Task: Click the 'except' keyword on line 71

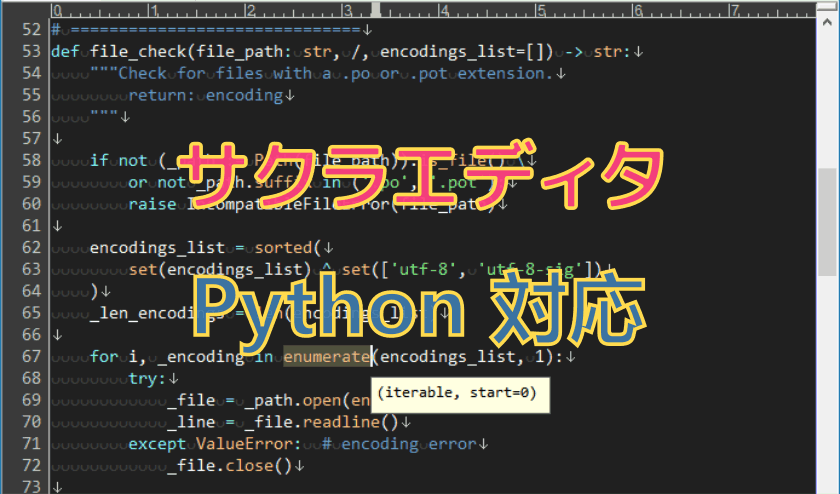Action: [x=157, y=444]
